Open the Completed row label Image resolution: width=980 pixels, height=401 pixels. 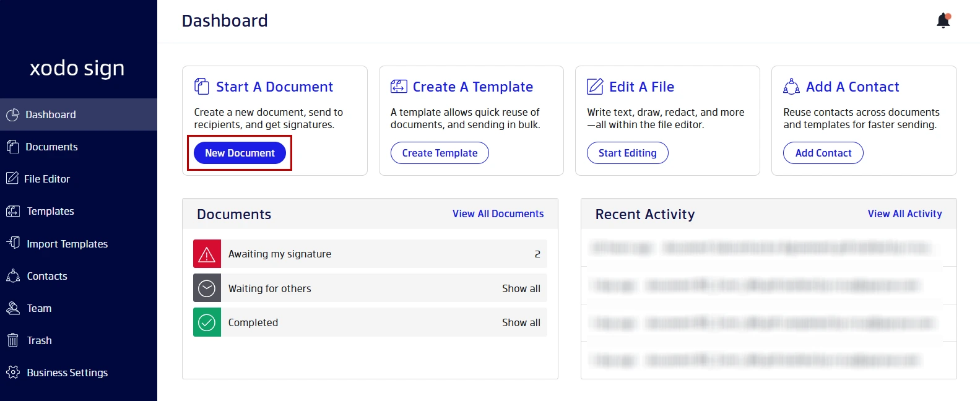253,322
